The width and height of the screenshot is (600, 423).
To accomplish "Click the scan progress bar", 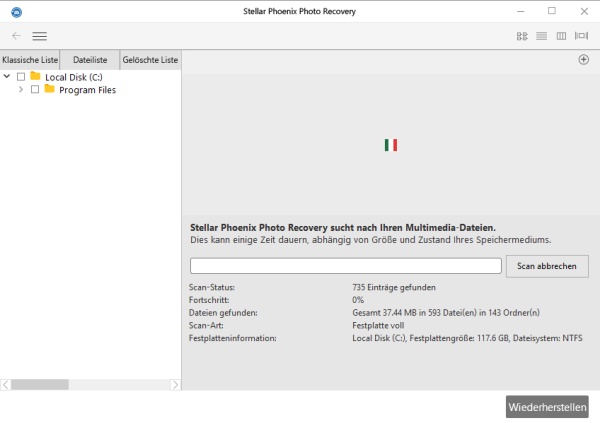I will click(346, 266).
